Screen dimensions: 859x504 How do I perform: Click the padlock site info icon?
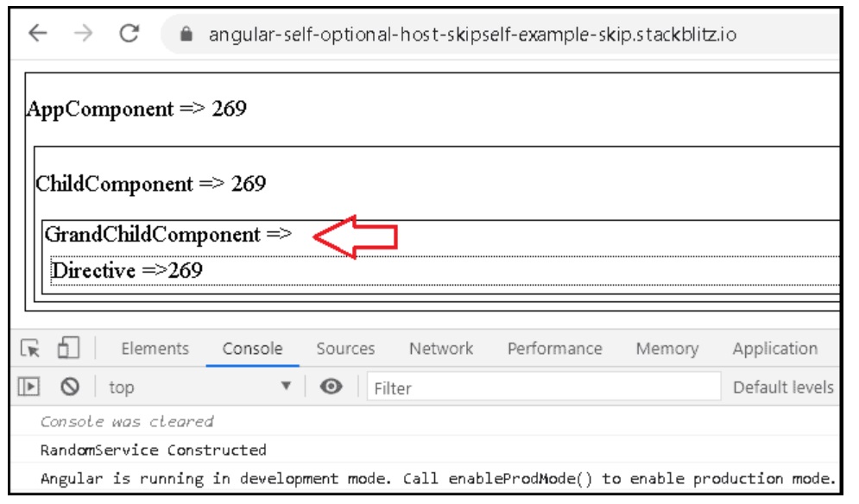183,35
